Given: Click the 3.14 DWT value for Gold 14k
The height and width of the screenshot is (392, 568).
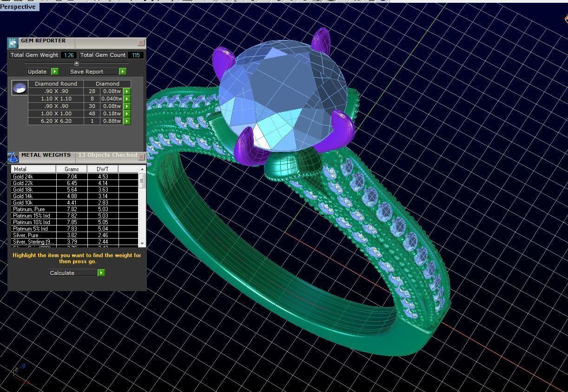Looking at the screenshot, I should pos(103,196).
